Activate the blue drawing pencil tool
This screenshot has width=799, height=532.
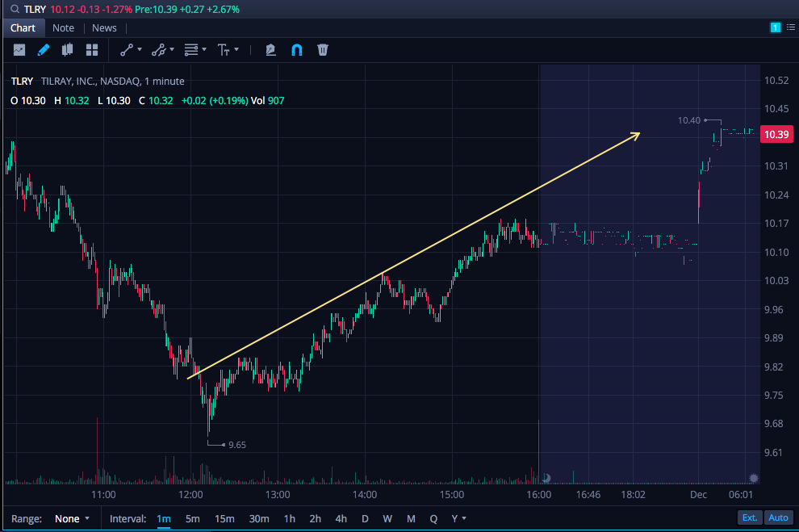tap(44, 50)
